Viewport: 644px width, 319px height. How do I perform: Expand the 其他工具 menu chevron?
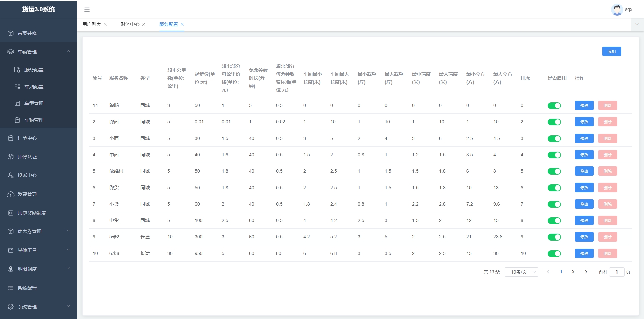pyautogui.click(x=68, y=250)
